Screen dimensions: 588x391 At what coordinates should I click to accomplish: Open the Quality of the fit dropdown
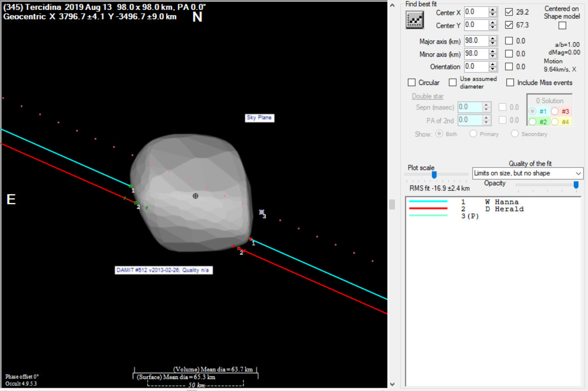[527, 173]
